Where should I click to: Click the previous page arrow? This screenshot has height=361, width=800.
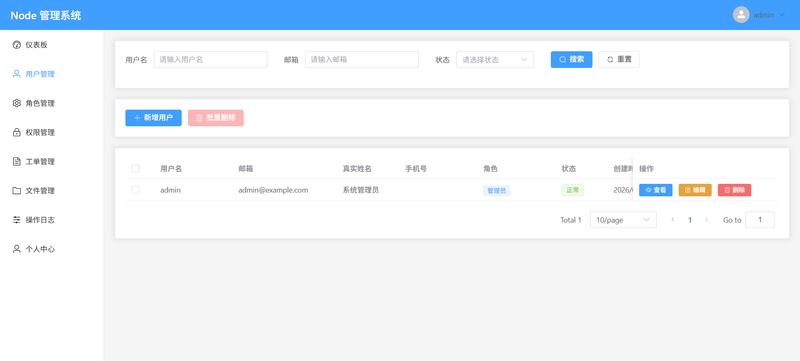click(673, 220)
